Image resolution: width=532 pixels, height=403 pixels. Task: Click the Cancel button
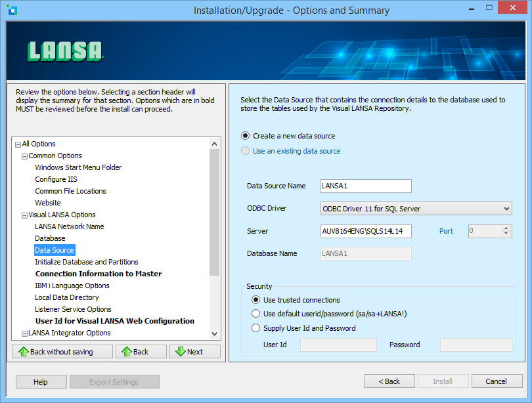pos(497,381)
